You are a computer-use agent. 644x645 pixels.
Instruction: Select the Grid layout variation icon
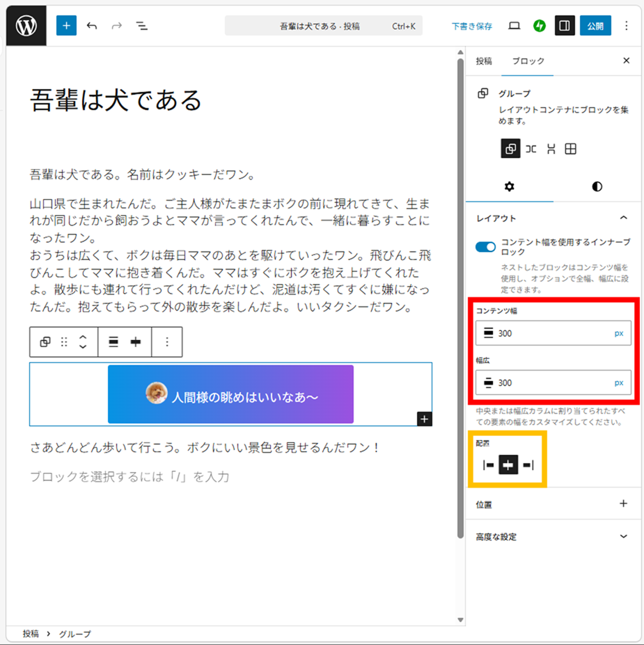click(571, 149)
